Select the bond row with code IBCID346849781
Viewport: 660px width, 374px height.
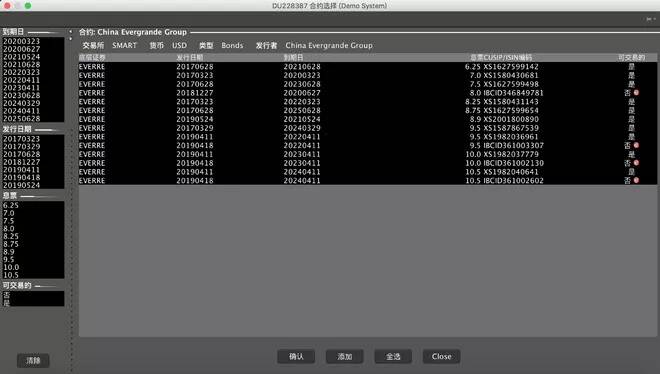(x=367, y=93)
